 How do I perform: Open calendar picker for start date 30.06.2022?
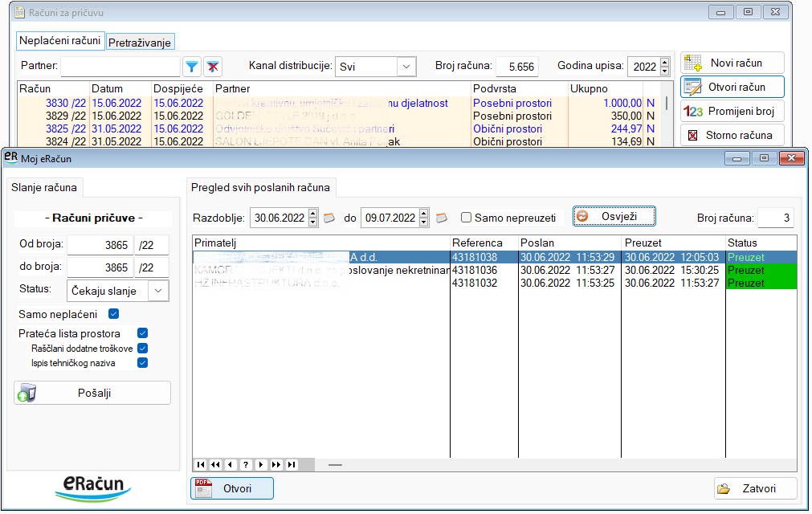tap(328, 218)
